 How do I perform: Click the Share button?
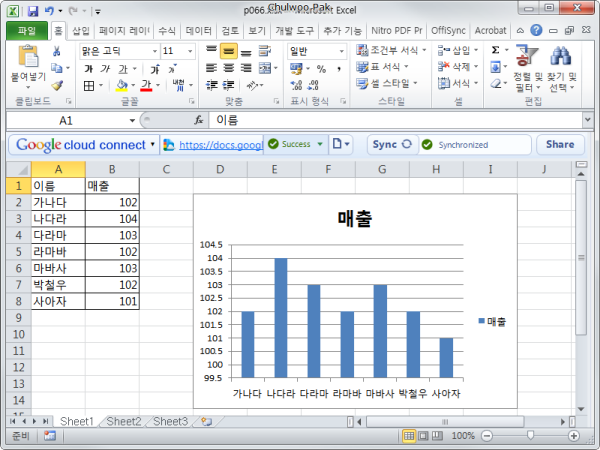click(560, 144)
